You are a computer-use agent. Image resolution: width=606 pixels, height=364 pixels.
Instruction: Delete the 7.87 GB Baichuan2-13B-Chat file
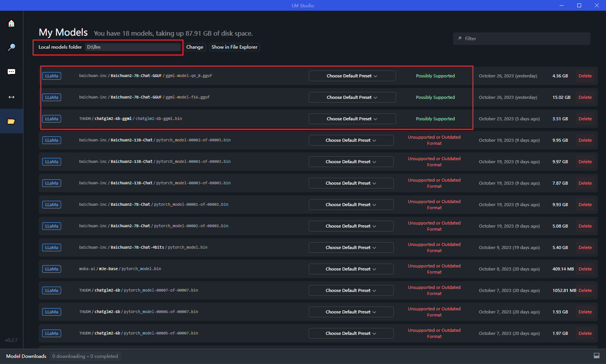585,183
